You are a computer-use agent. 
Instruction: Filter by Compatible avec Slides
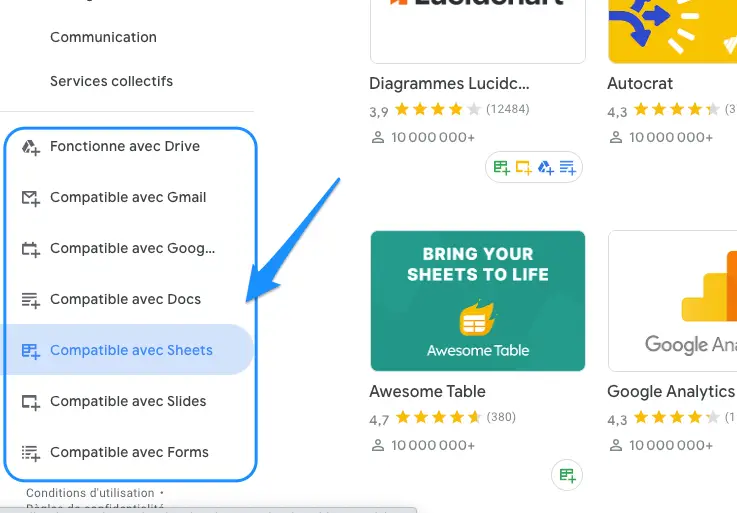point(128,401)
